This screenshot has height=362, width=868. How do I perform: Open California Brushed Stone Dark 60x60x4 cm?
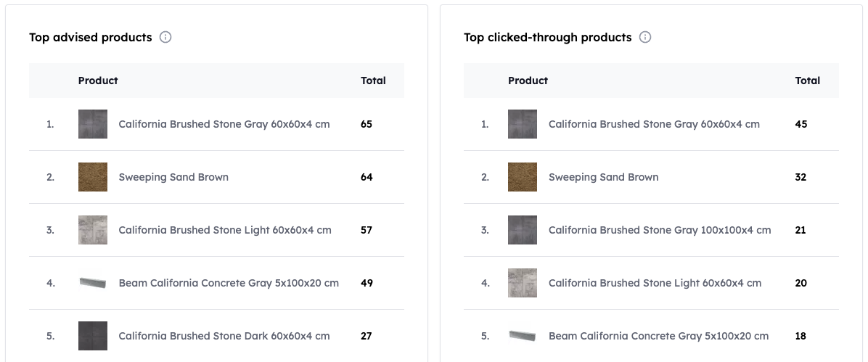click(x=224, y=336)
